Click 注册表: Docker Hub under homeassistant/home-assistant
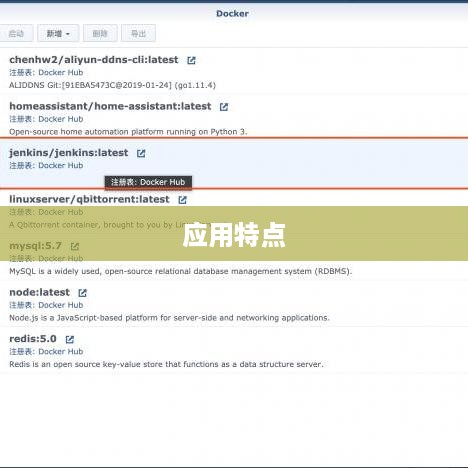 click(46, 119)
